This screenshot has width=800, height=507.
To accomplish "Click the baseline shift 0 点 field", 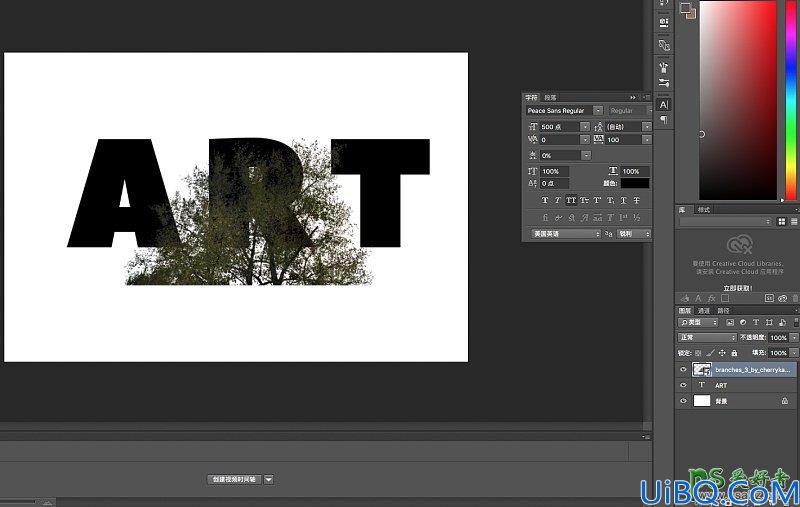I will tap(554, 183).
